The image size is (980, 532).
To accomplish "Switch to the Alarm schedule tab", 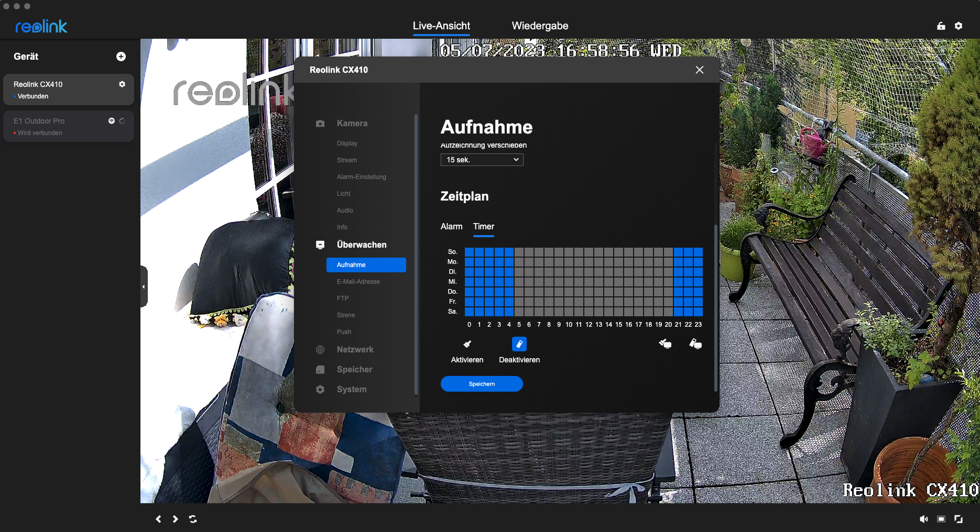I will tap(452, 227).
